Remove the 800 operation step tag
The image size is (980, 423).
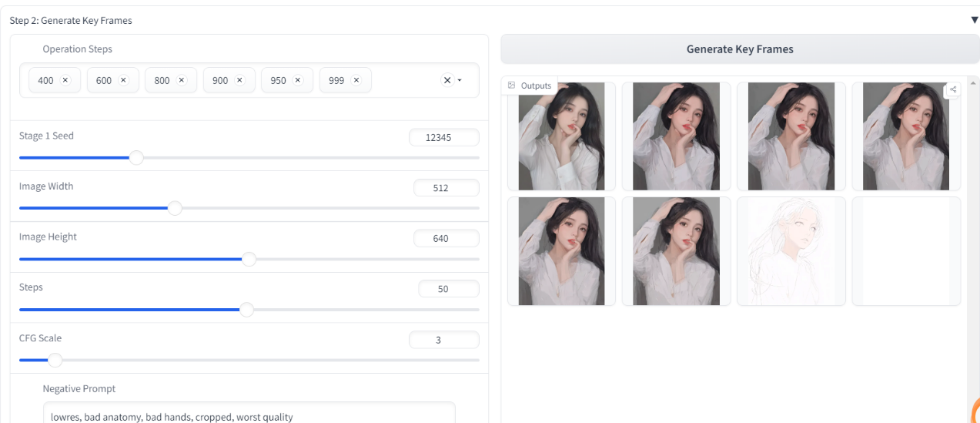coord(182,80)
